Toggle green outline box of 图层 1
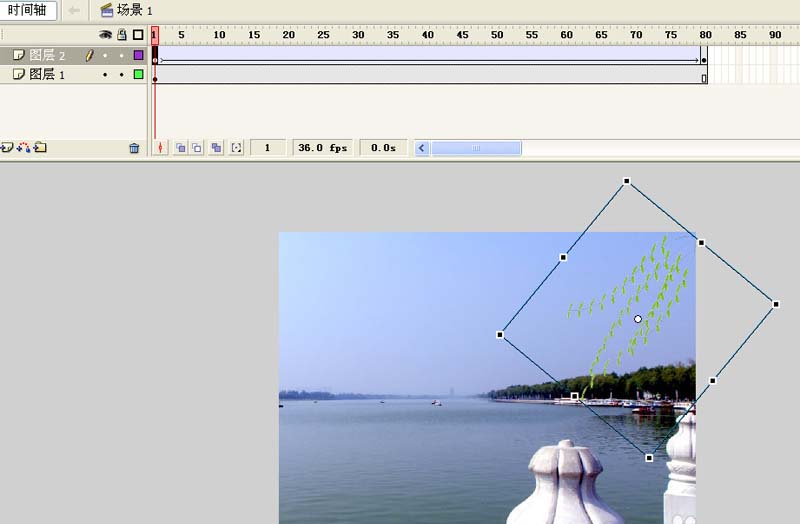 (x=138, y=75)
